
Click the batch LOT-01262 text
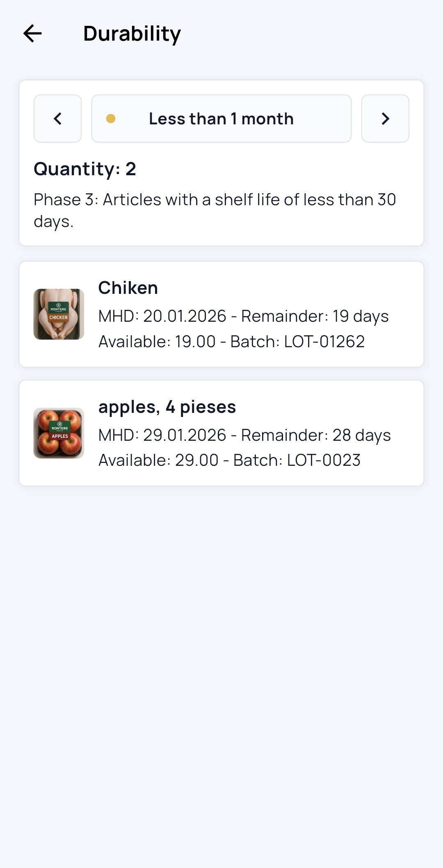(297, 341)
